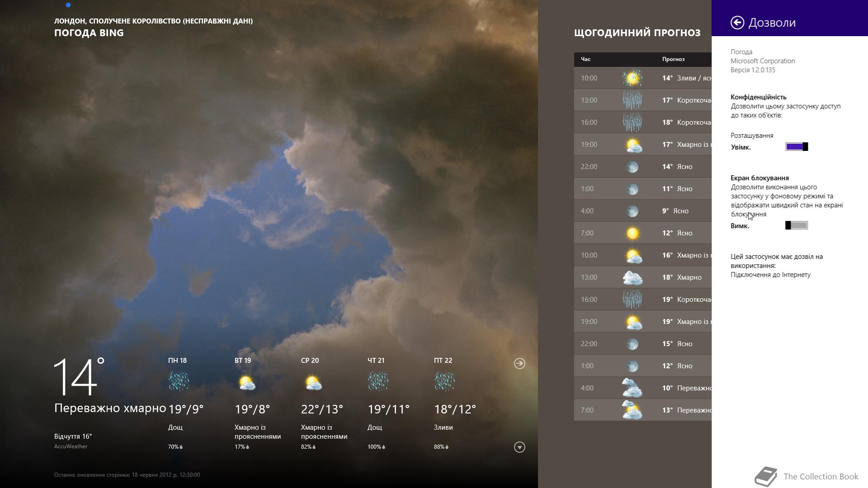
Task: Click the ЩОГОДИННИЙ ПРОГНОЗ section heading
Action: 637,33
